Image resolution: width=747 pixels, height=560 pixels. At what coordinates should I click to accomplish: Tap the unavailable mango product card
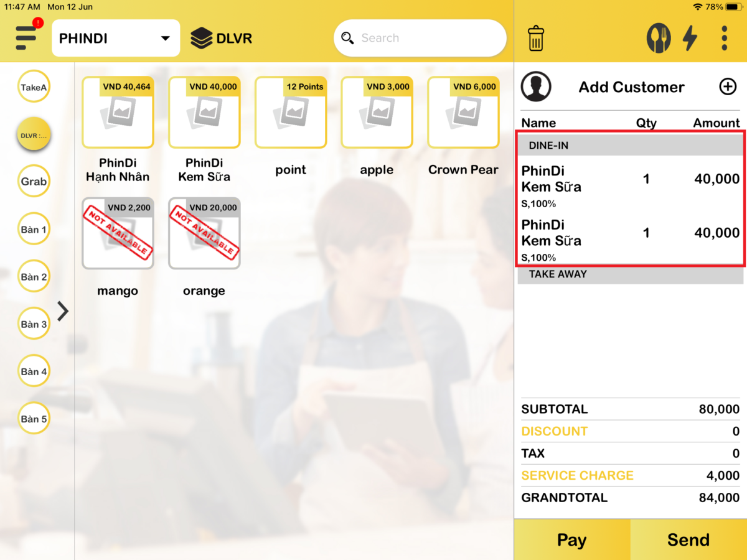point(118,234)
